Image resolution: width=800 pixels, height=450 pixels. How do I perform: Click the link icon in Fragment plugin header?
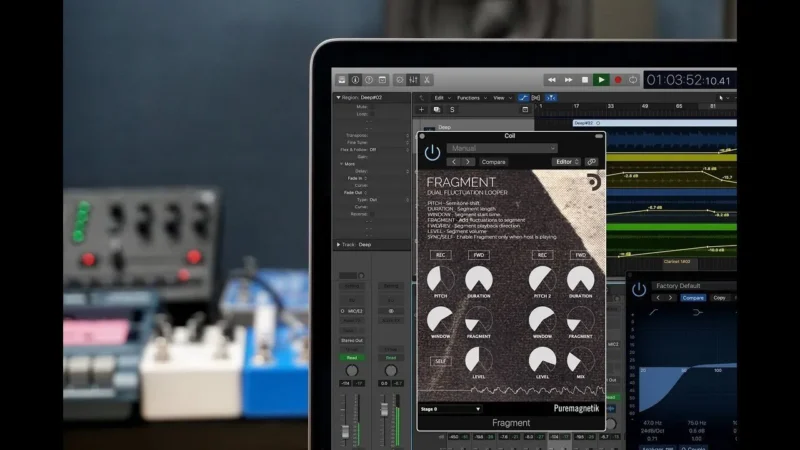point(592,161)
